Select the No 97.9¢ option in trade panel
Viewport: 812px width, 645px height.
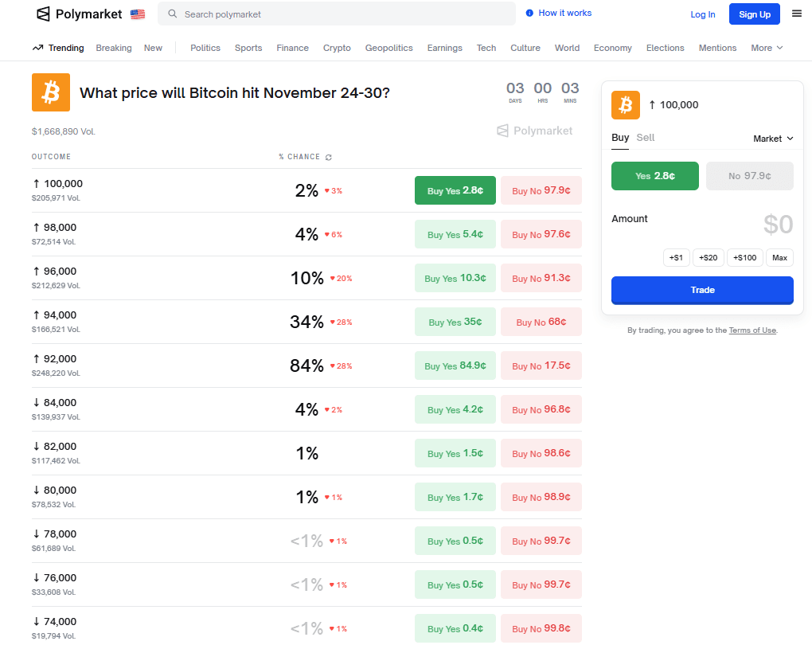click(749, 176)
